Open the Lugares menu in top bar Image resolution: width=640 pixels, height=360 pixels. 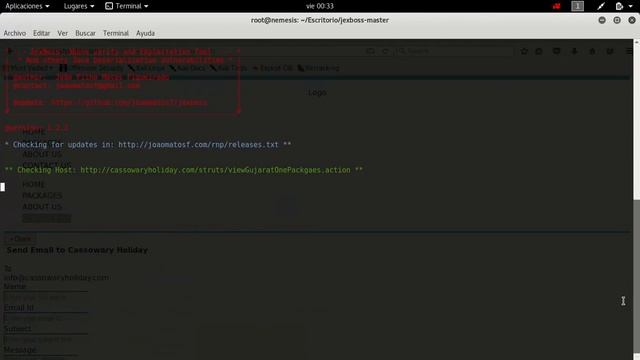(x=79, y=6)
